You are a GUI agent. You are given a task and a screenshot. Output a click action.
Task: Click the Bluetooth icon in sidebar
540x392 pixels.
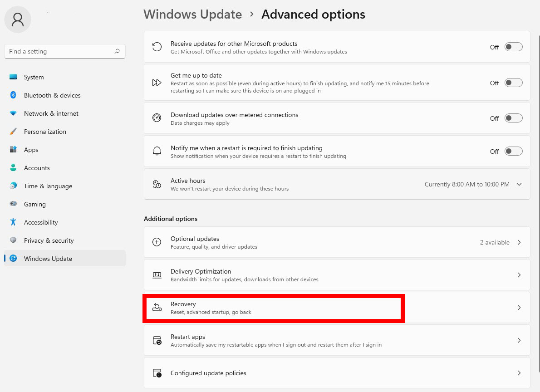click(x=13, y=95)
